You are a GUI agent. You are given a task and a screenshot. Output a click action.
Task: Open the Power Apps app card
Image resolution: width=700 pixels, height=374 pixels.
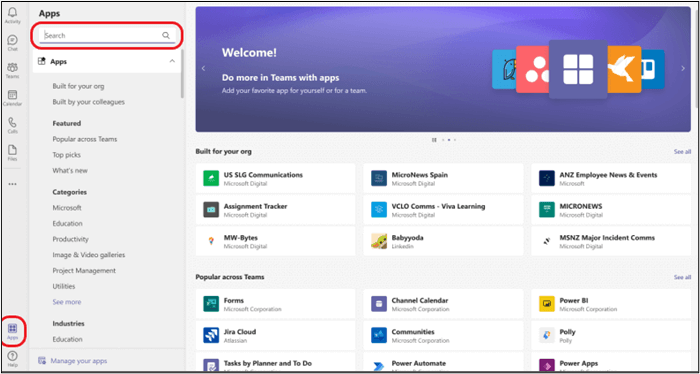(611, 362)
